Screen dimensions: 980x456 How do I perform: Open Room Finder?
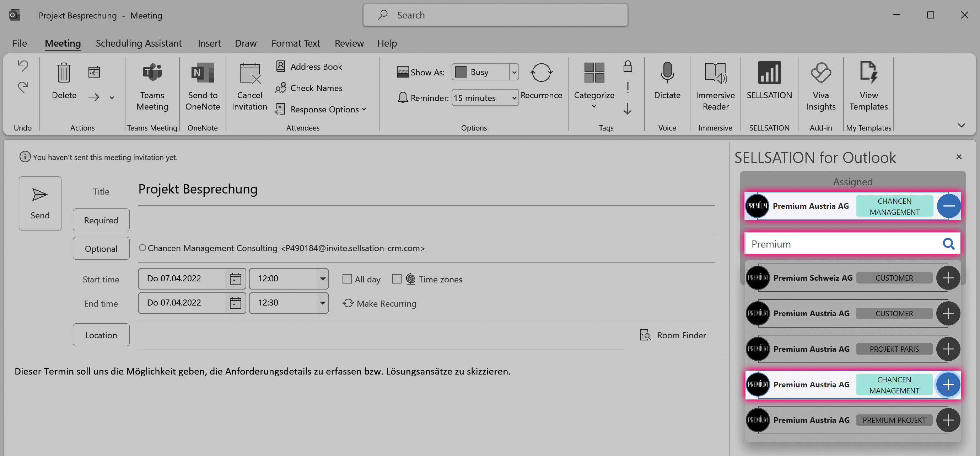pos(673,335)
